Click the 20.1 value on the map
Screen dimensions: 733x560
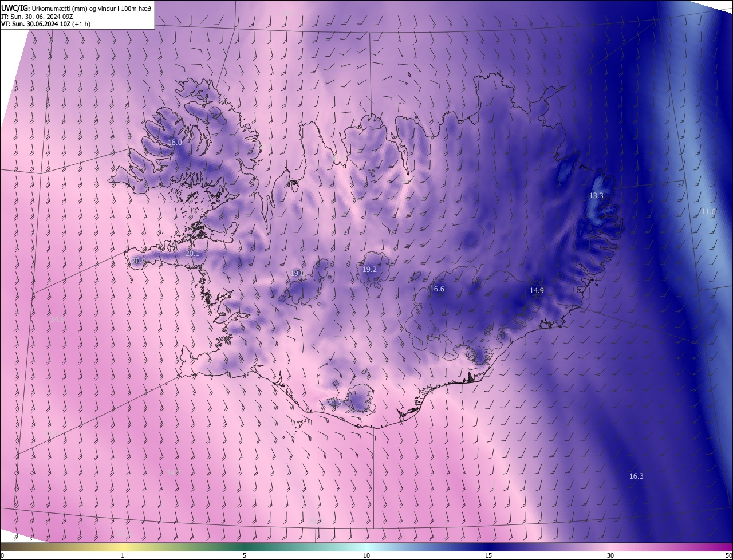193,254
